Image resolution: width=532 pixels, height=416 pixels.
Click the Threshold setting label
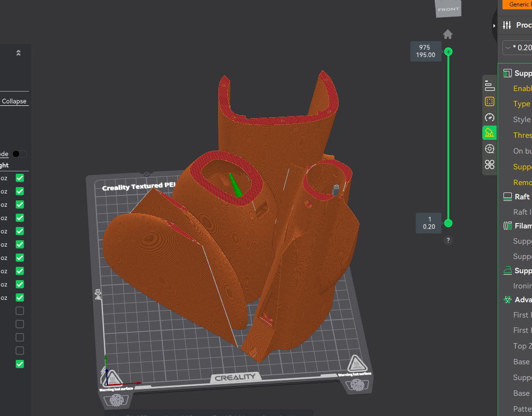(523, 135)
